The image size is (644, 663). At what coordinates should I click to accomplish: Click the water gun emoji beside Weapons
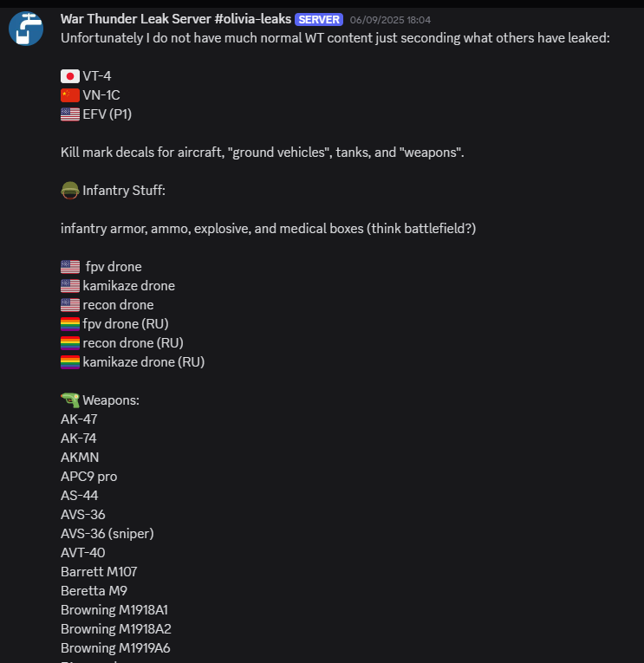70,400
